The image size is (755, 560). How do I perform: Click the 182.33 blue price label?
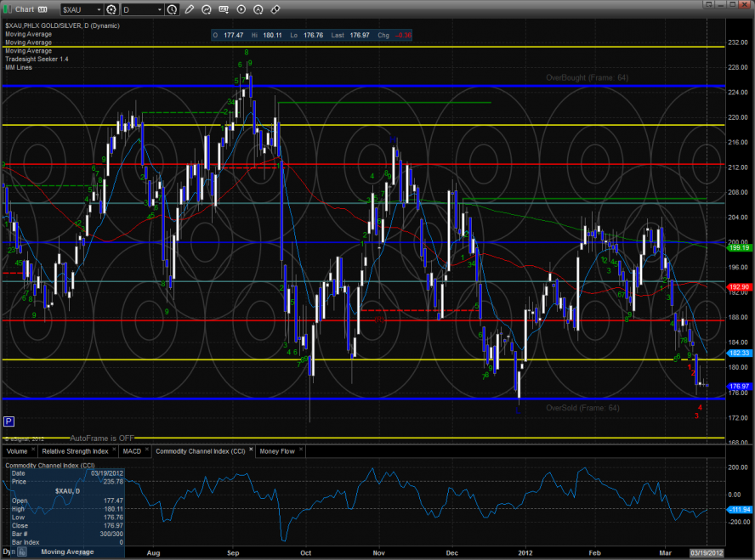point(738,353)
